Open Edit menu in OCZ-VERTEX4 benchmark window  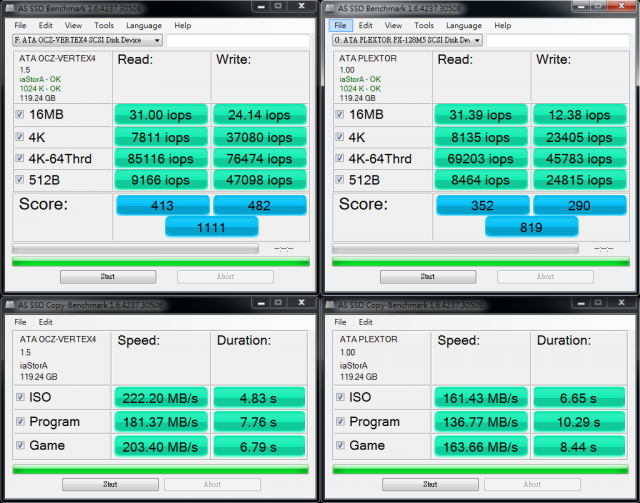tap(45, 25)
